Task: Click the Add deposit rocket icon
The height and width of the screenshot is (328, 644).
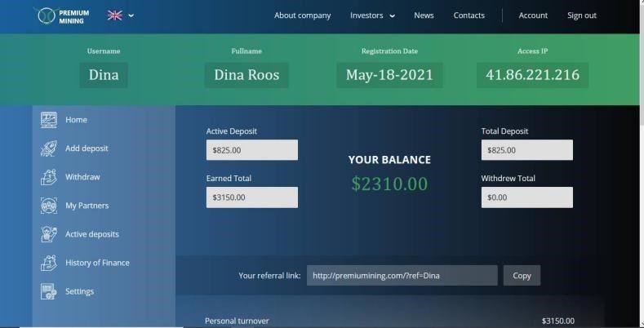Action: pos(49,148)
